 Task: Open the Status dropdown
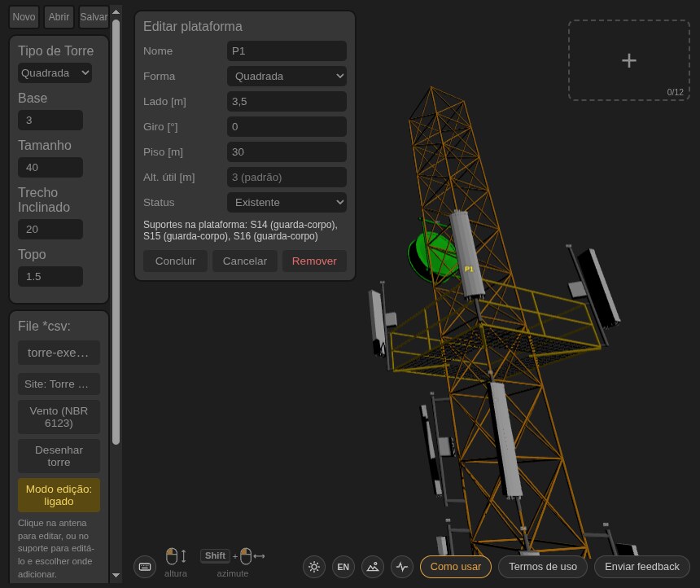287,203
